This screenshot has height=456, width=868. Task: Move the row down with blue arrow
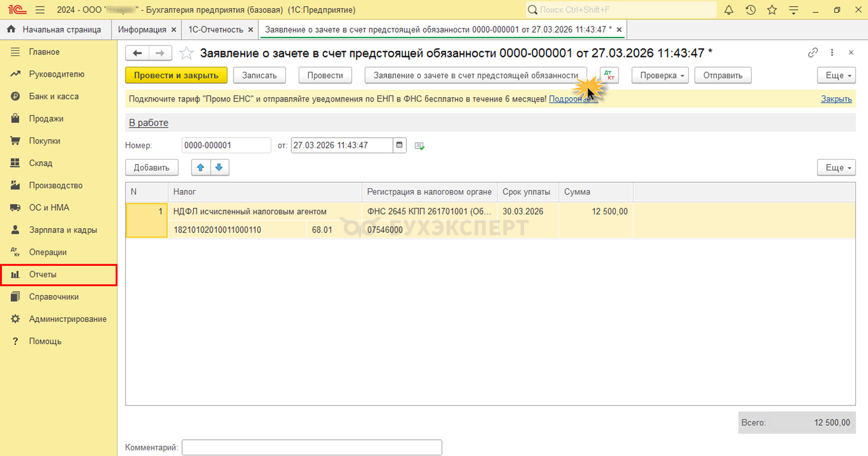coord(219,167)
